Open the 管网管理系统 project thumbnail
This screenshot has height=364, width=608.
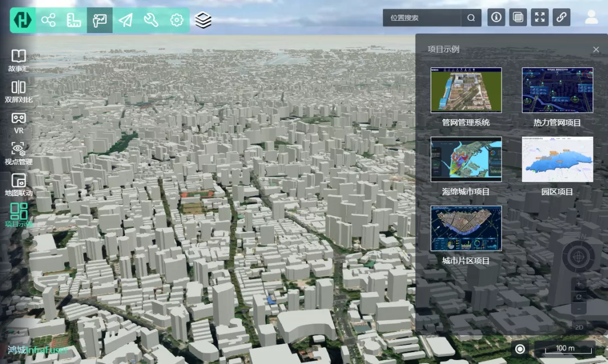coord(466,91)
